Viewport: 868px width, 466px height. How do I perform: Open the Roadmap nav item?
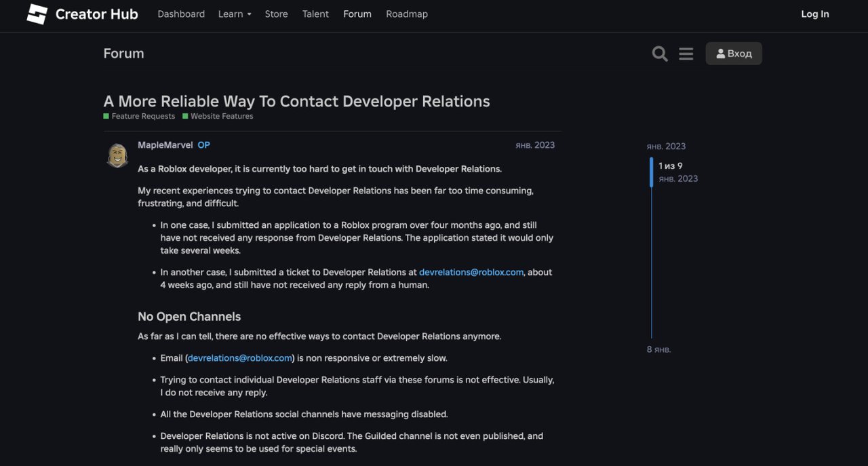tap(407, 14)
